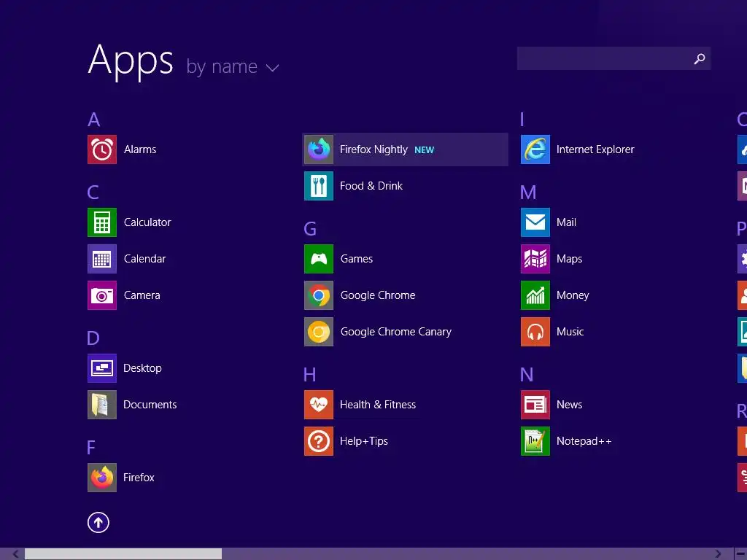Screen dimensions: 747x560
Task: Launch Google Chrome Canary icon
Action: [319, 332]
